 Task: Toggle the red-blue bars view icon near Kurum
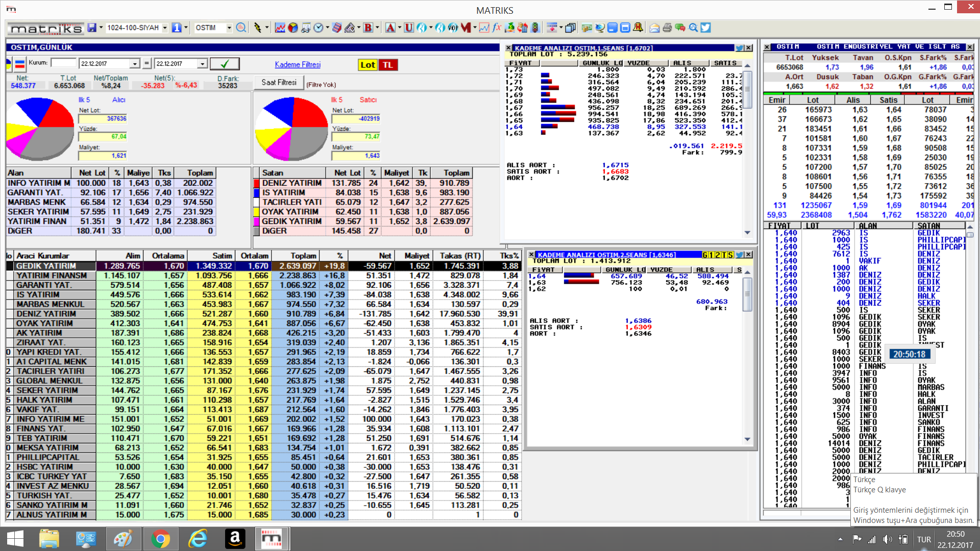pos(20,64)
